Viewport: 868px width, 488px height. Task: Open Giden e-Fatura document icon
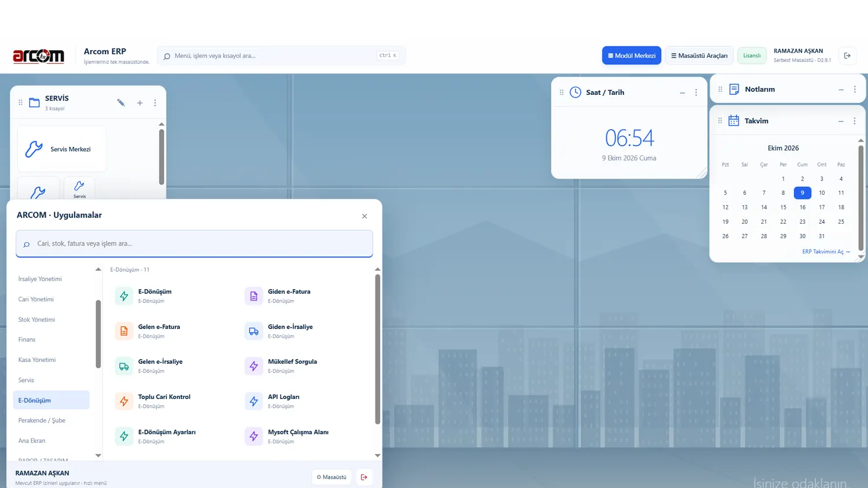click(x=253, y=296)
